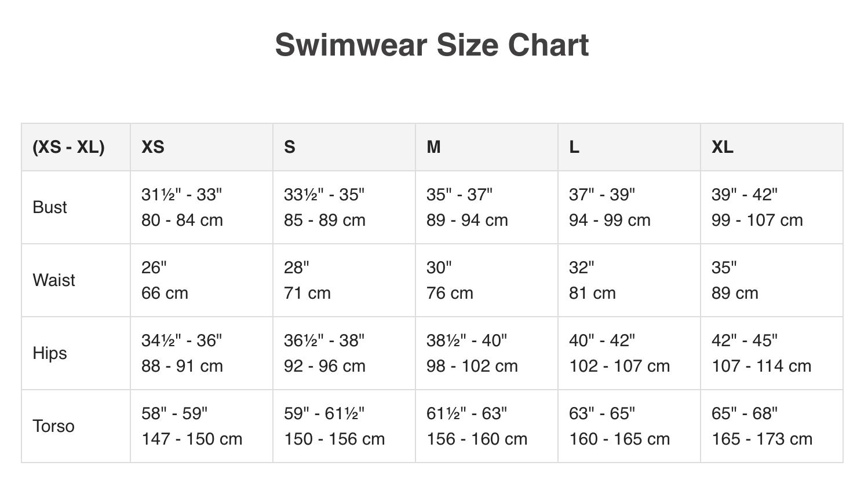Click the L torso cell 160 - 165 cm
The image size is (868, 484).
619,439
